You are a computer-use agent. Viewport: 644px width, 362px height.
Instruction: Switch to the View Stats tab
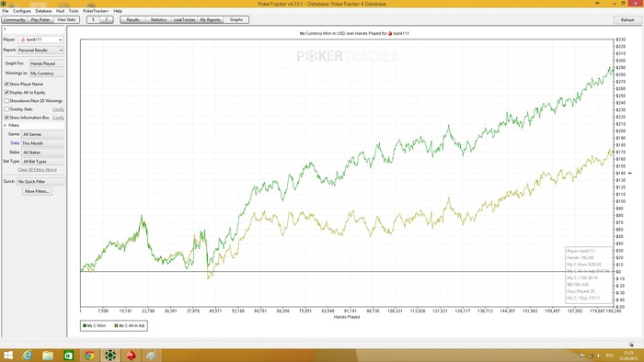click(66, 19)
